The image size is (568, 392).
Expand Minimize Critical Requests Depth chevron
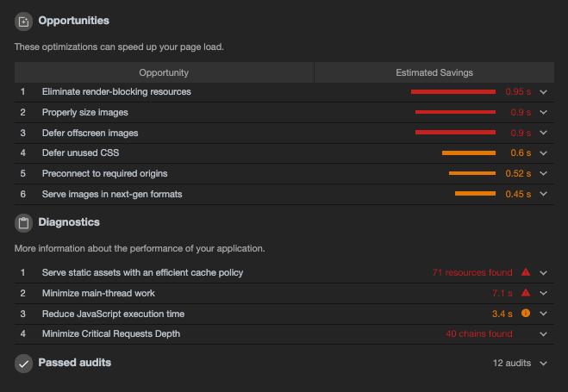tap(543, 334)
